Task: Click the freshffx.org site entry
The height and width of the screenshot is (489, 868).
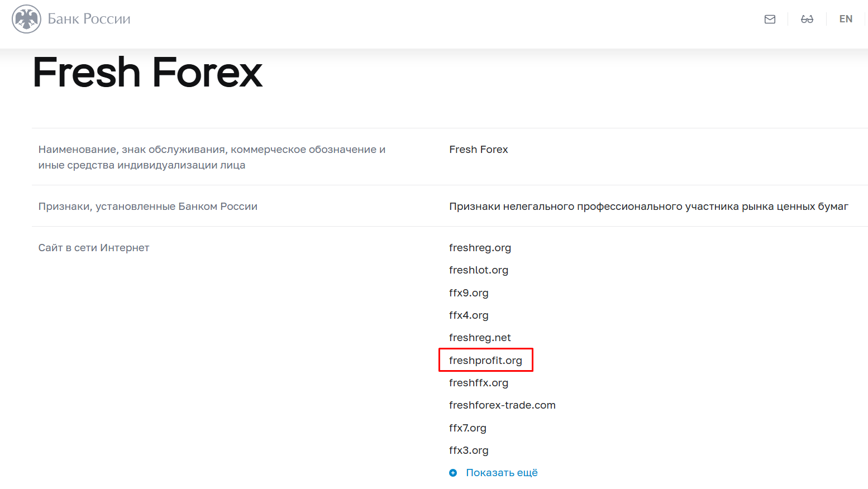Action: pyautogui.click(x=479, y=383)
